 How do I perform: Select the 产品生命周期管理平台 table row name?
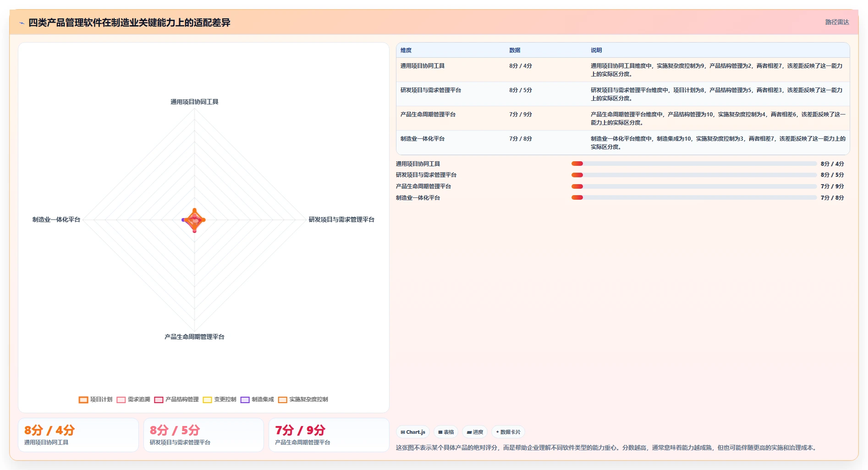(428, 115)
